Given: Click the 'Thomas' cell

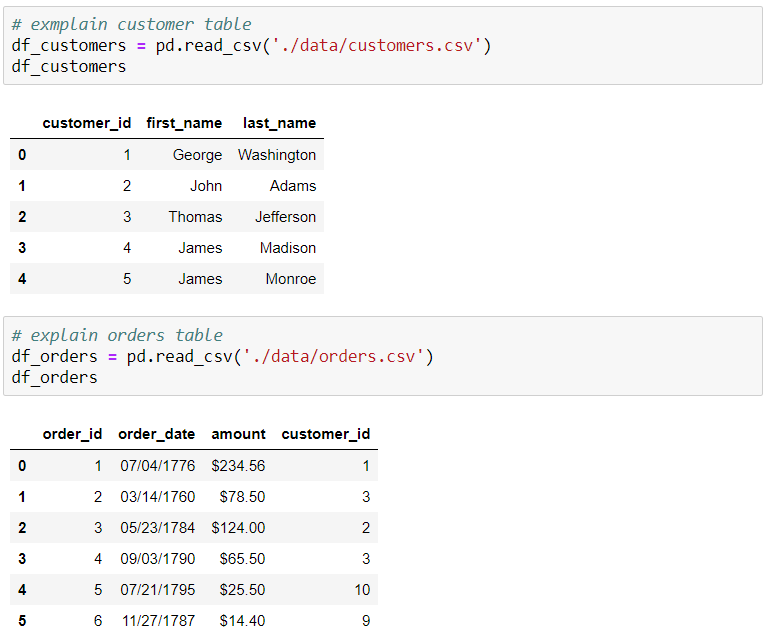Looking at the screenshot, I should 195,217.
